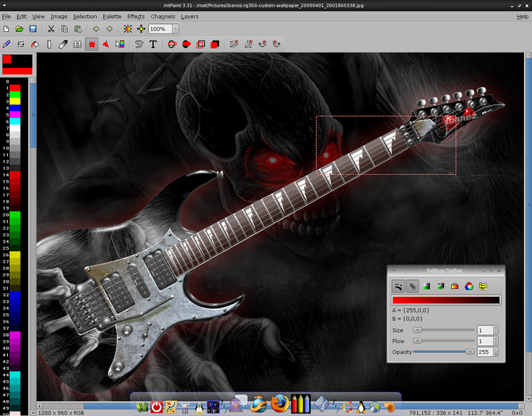Copy the selection to clipboard
The image size is (532, 416).
[64, 29]
